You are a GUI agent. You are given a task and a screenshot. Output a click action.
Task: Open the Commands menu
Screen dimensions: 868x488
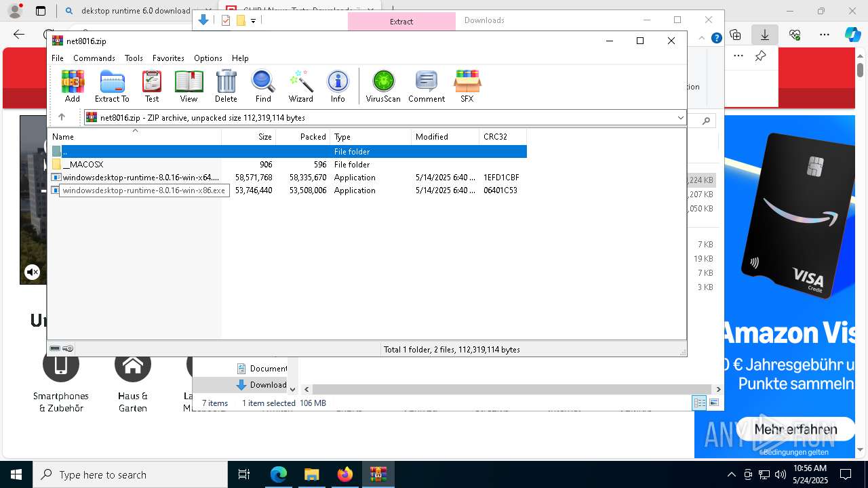click(94, 58)
